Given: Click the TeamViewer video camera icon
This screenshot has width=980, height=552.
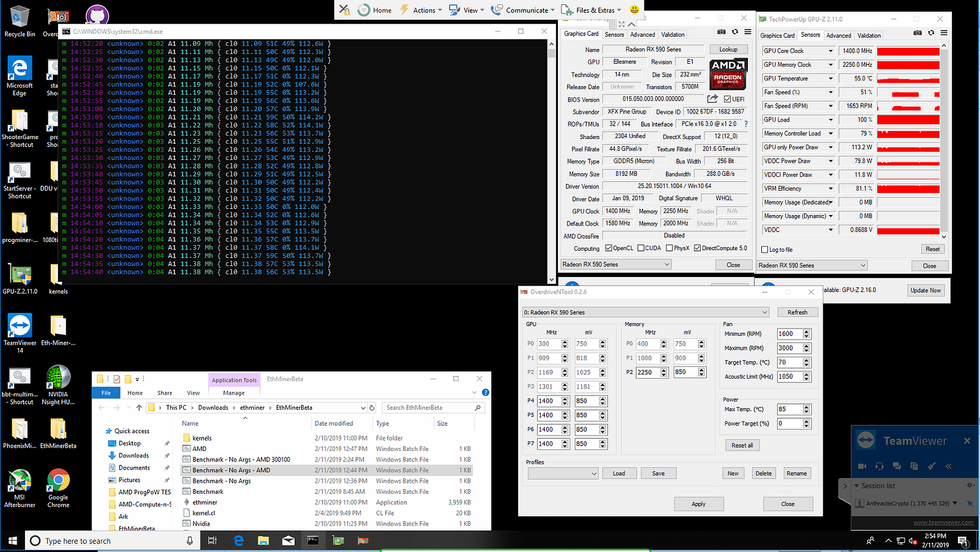Looking at the screenshot, I should (x=862, y=466).
